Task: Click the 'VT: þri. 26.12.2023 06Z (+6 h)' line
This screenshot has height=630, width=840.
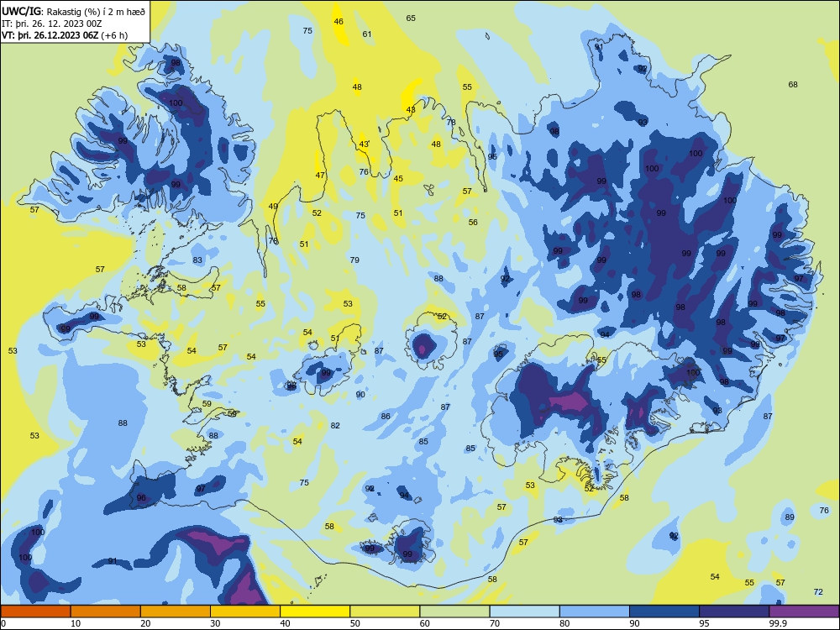Action: pyautogui.click(x=65, y=35)
